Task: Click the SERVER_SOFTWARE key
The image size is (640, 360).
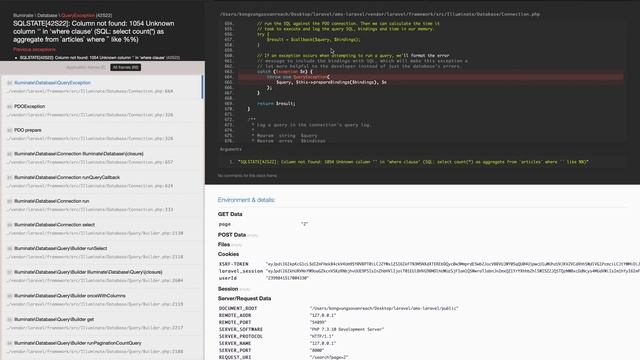Action: 241,329
